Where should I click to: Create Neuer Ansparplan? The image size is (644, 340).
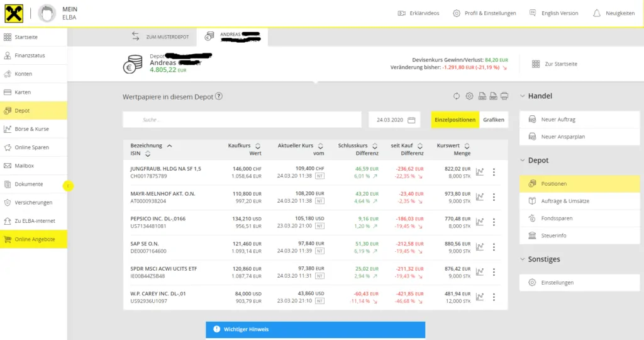579,137
